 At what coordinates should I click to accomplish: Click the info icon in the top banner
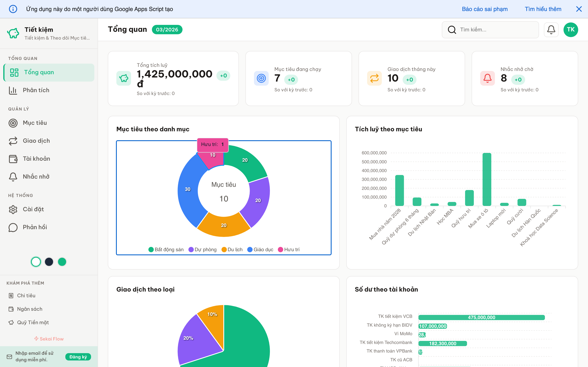tap(13, 9)
